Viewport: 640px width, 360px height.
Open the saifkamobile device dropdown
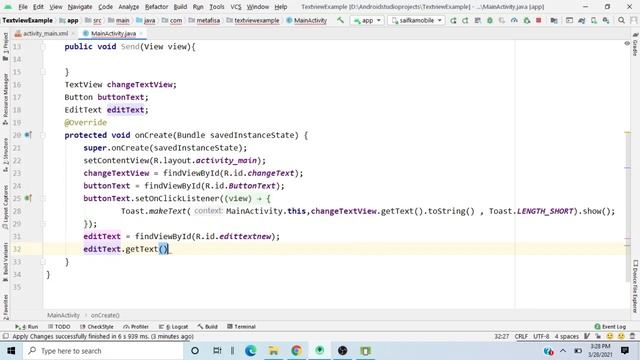tap(416, 20)
